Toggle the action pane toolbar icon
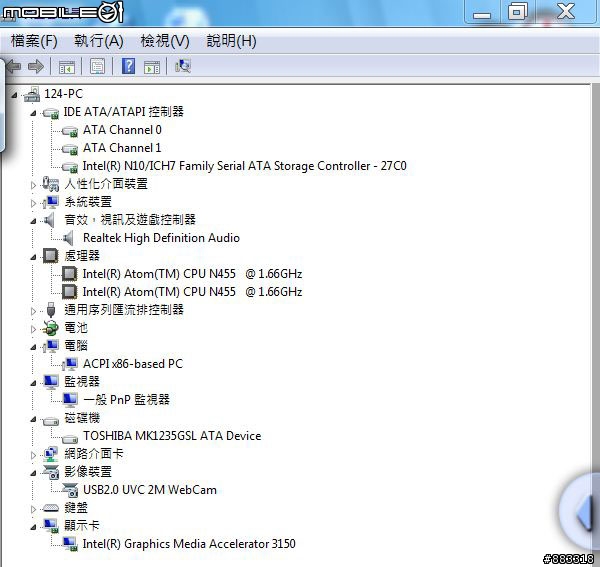600x567 pixels. coord(152,67)
